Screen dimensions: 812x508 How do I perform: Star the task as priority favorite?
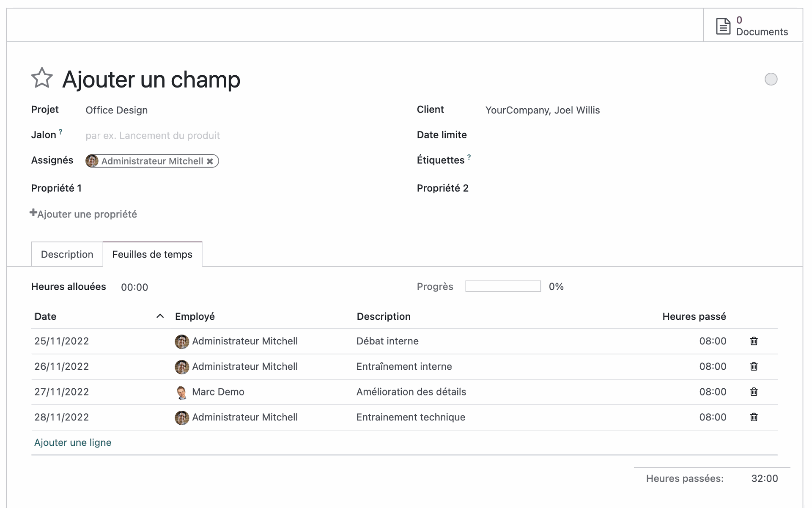42,78
